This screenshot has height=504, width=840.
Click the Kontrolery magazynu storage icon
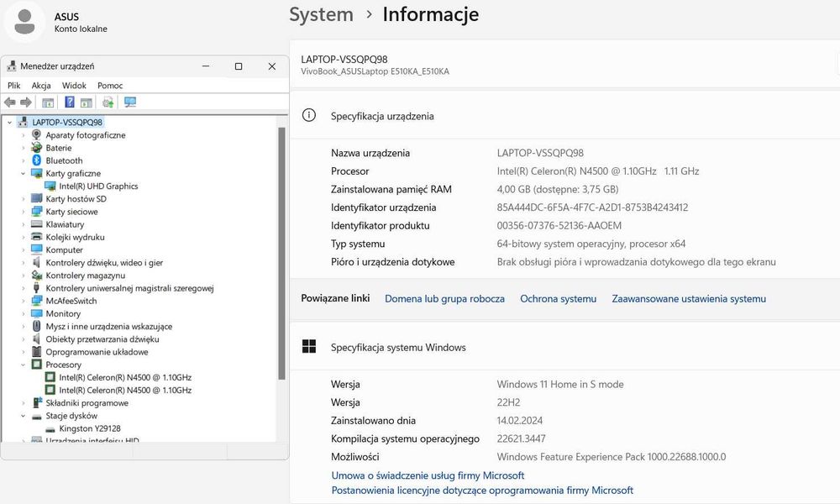(x=36, y=276)
